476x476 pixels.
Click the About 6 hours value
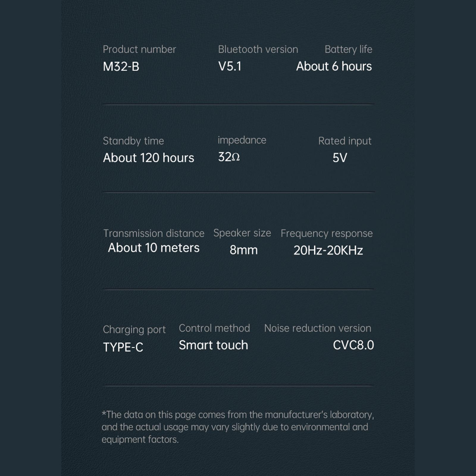point(334,66)
